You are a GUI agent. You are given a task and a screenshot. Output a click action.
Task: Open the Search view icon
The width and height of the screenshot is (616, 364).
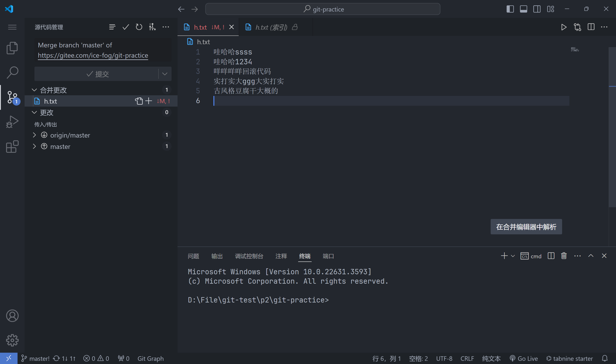click(12, 73)
